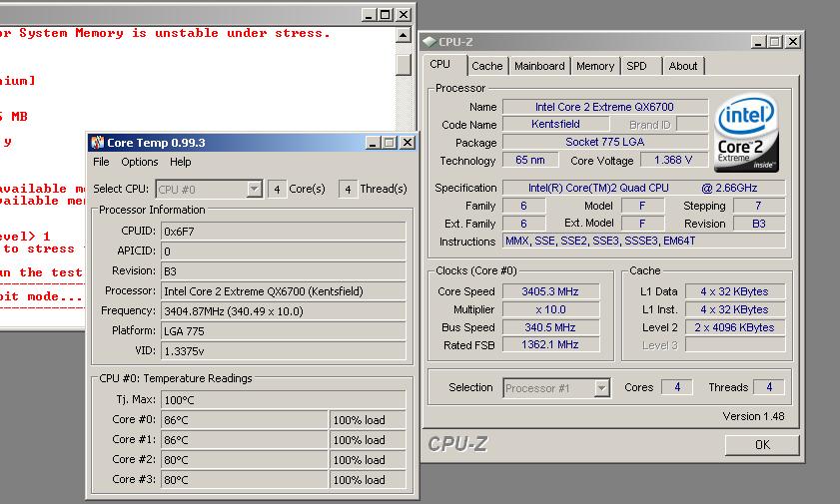
Task: Click the Rated FSB value 1362.1 MHz
Action: (550, 344)
